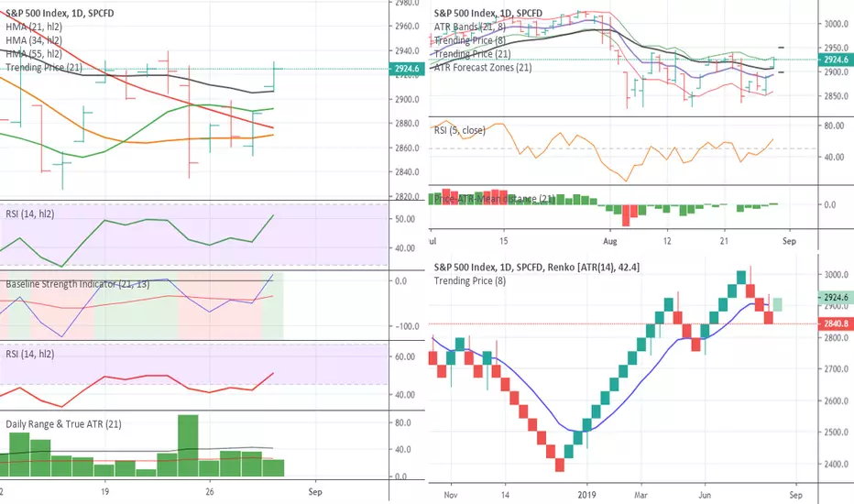Click the HMA (21, hl2) indicator label
Viewport: 854px width, 504px height.
click(x=34, y=27)
